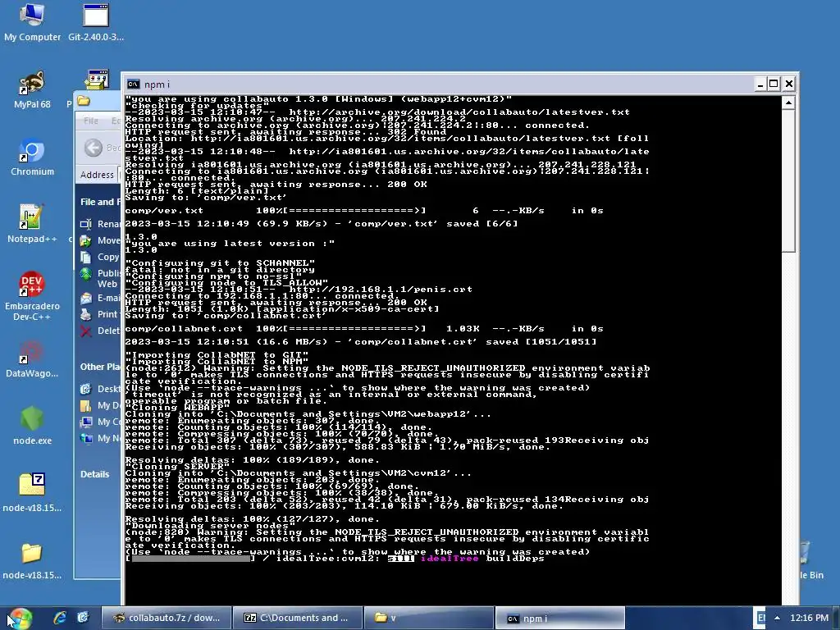Viewport: 840px width, 630px height.
Task: Open My Network Places link in Explorer
Action: click(x=99, y=438)
